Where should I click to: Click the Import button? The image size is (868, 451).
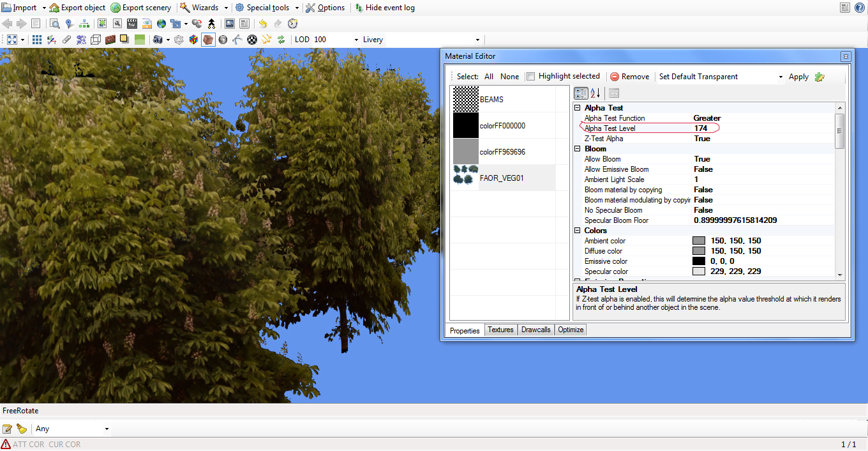[x=20, y=8]
